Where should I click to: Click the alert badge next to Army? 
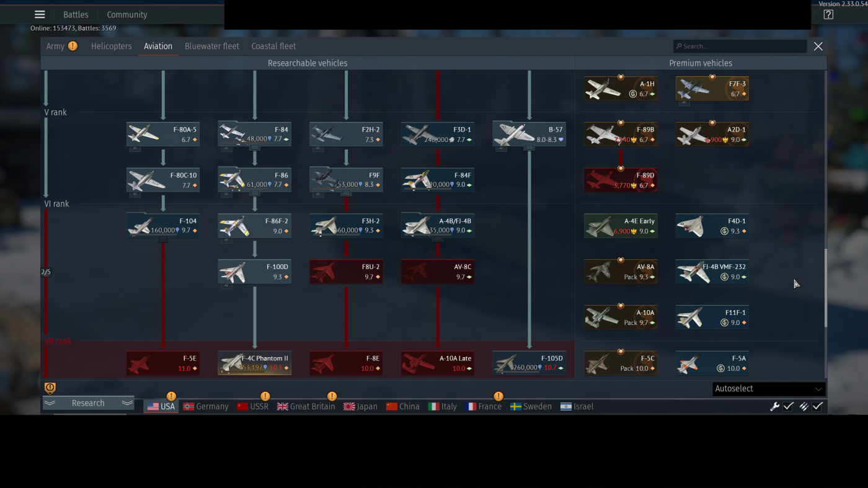[x=73, y=46]
